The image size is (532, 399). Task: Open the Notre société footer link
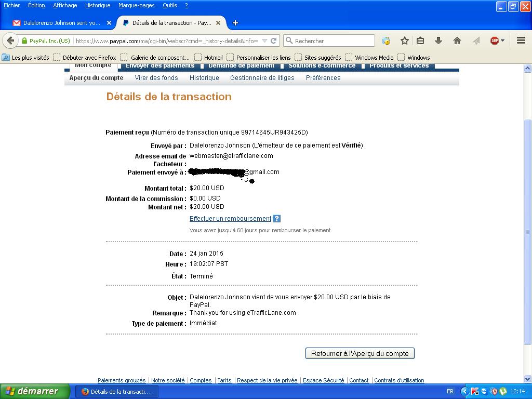(168, 380)
